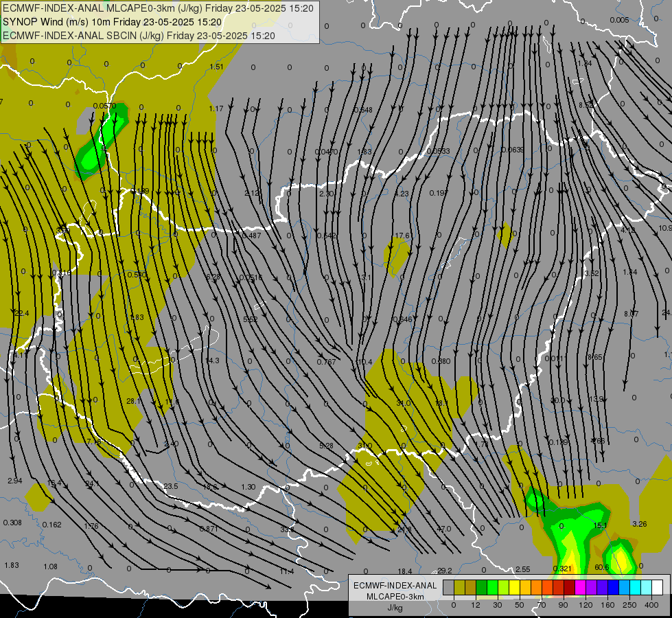Click the dark red legend color swatch
This screenshot has width=672, height=618.
(x=569, y=587)
